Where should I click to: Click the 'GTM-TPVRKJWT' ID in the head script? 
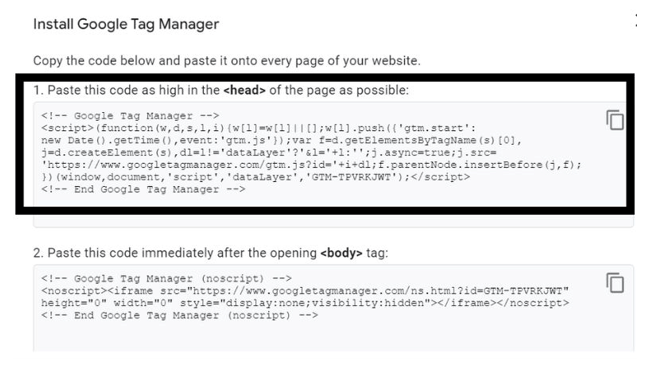coord(351,177)
